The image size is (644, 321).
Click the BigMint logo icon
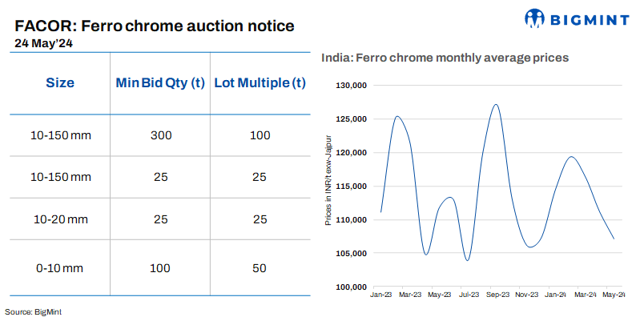point(535,18)
